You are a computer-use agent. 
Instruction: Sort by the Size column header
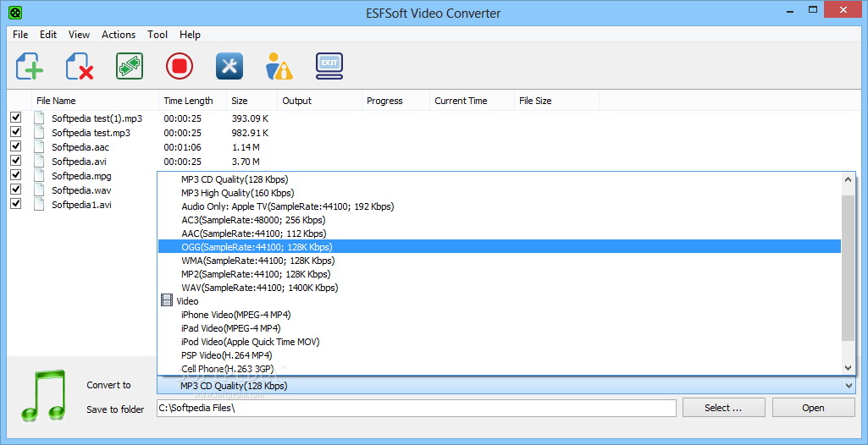coord(252,101)
